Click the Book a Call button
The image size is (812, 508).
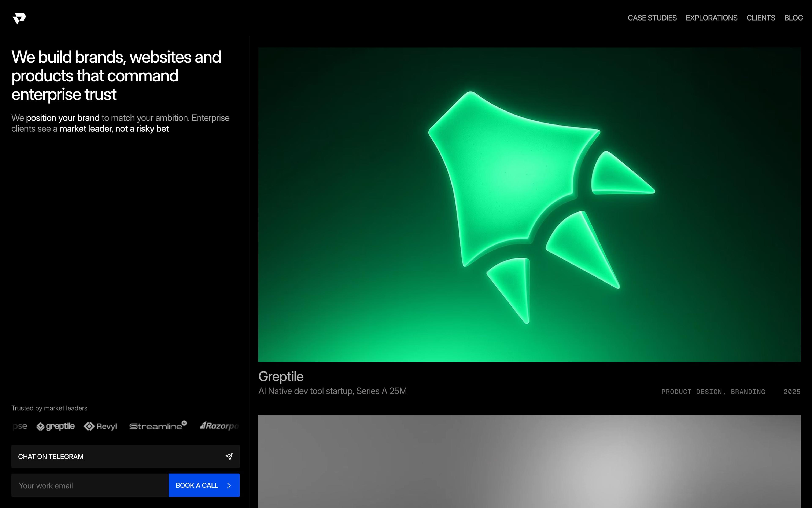204,485
